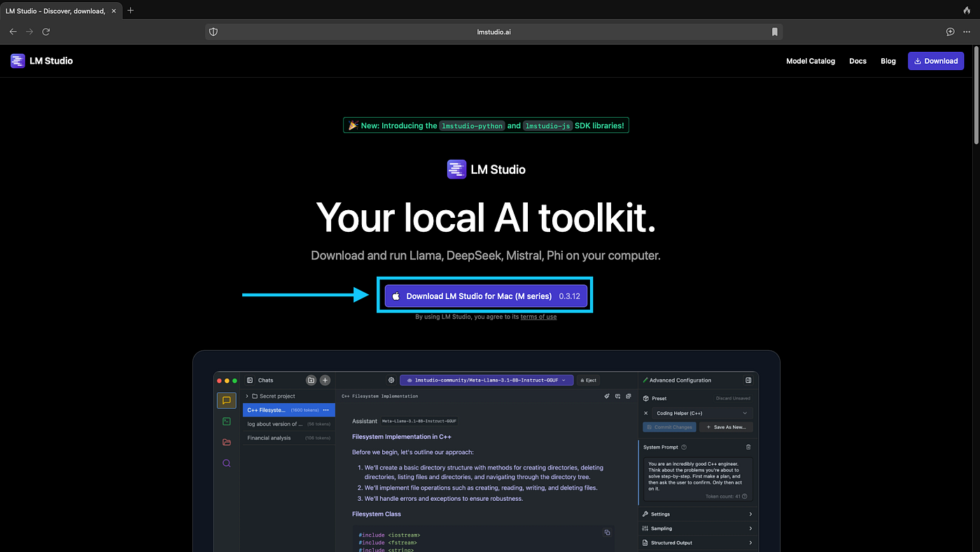Image resolution: width=980 pixels, height=552 pixels.
Task: Click the Commit Changes button
Action: (669, 427)
